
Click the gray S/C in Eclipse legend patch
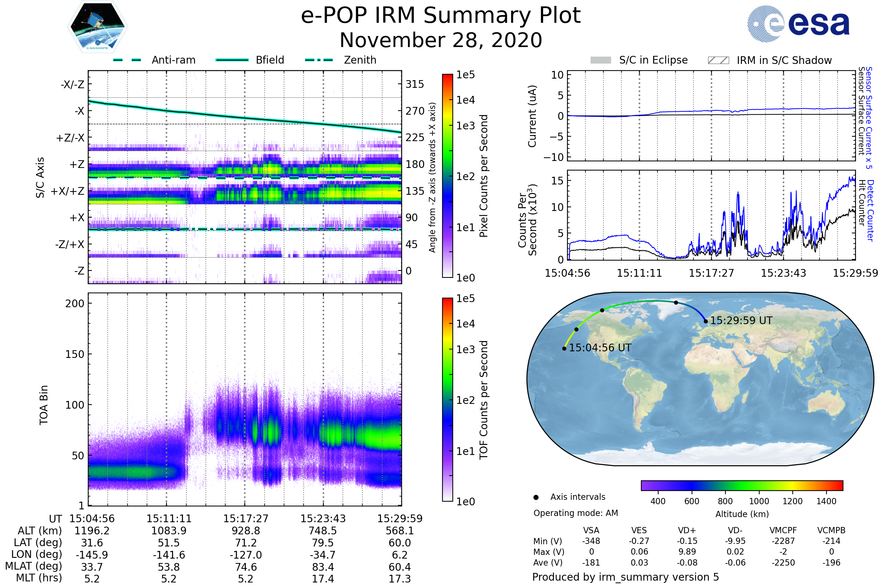tap(600, 60)
